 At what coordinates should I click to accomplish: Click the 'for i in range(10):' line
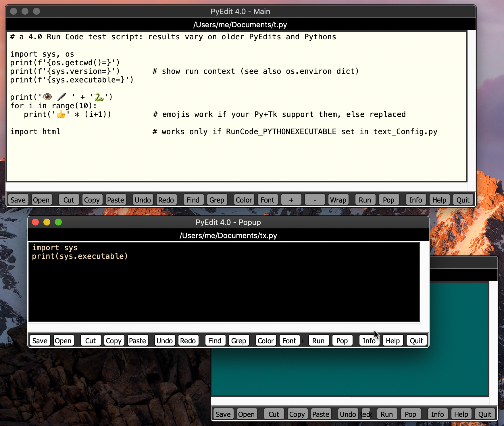tap(54, 106)
